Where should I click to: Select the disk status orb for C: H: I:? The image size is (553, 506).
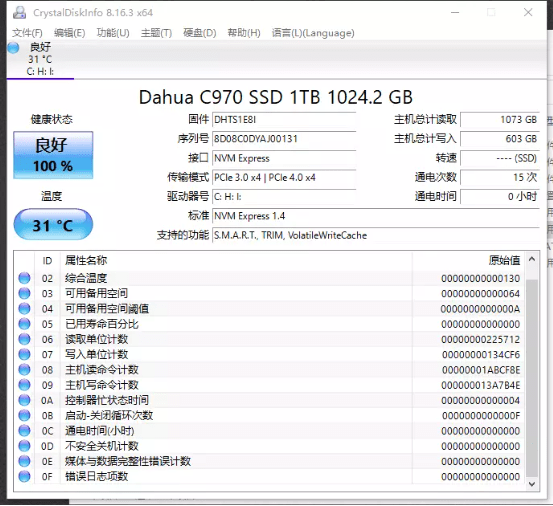(13, 48)
